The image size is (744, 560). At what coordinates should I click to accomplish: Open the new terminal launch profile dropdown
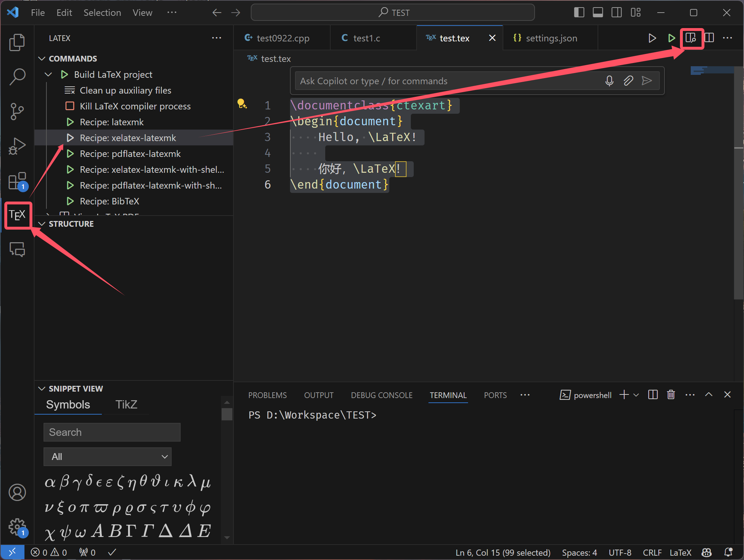(x=636, y=395)
